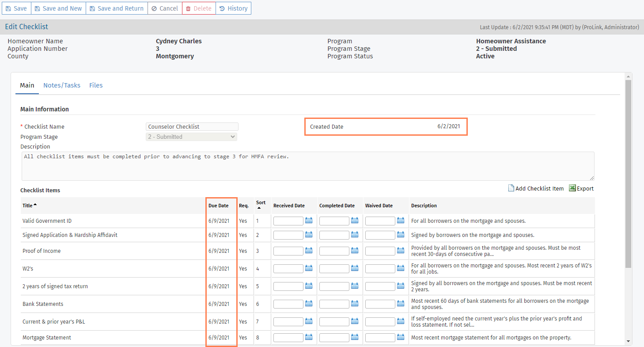
Task: Open Completed Date calendar for Proof of Income
Action: click(x=355, y=251)
